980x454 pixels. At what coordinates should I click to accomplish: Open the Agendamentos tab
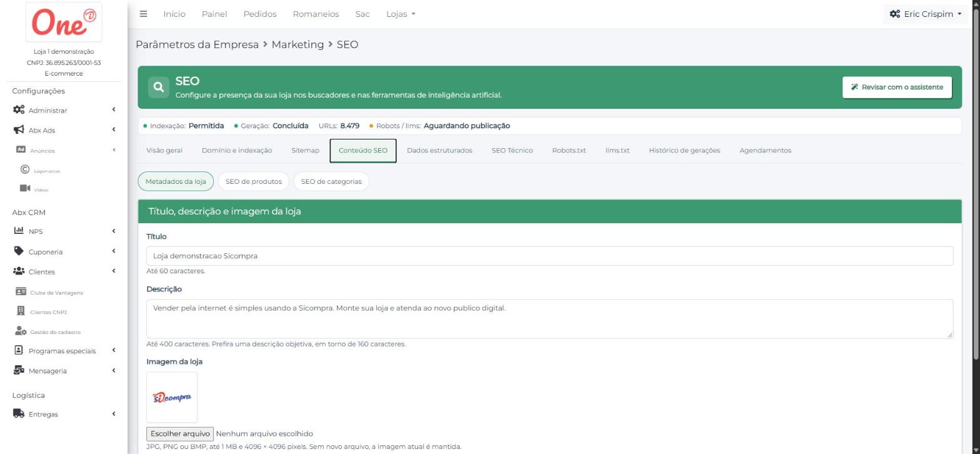[765, 150]
